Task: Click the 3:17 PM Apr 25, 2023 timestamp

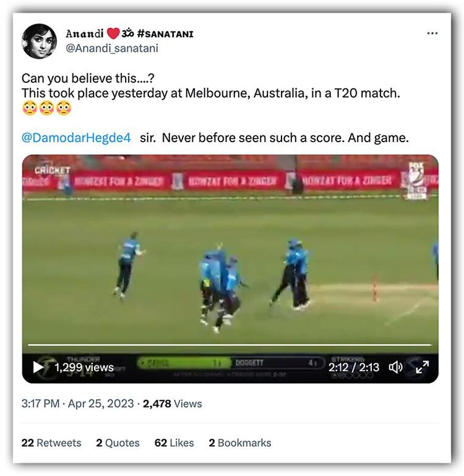Action: pyautogui.click(x=77, y=404)
